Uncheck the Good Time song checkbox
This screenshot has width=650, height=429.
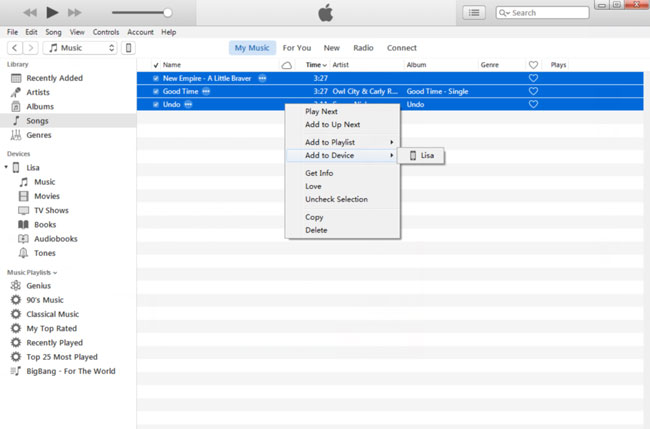click(x=156, y=91)
